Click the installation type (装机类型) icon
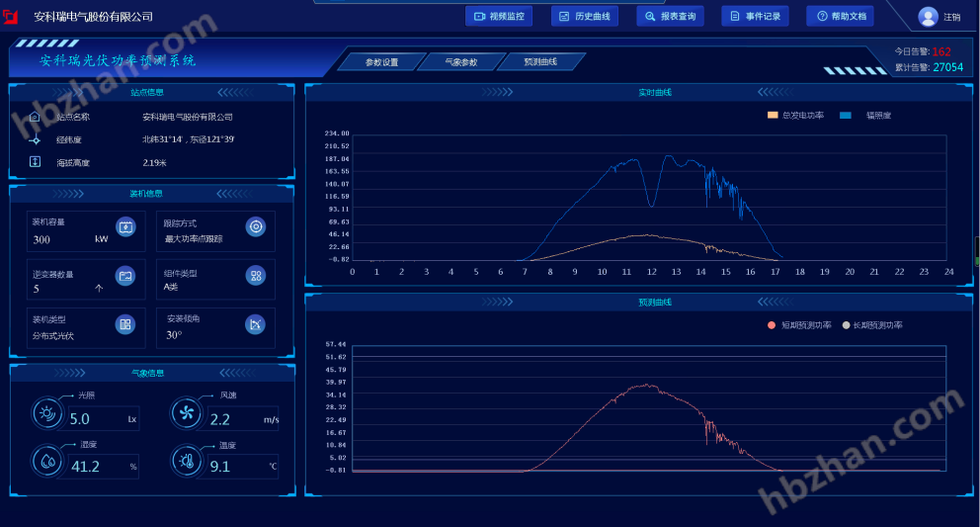980x527 pixels. coord(124,323)
